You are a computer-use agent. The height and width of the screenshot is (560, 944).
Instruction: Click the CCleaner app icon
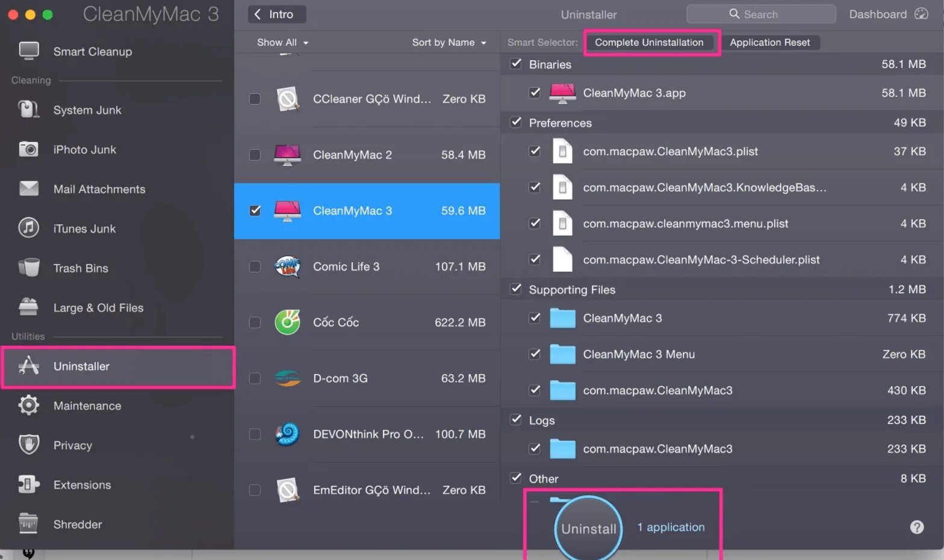[x=288, y=99]
